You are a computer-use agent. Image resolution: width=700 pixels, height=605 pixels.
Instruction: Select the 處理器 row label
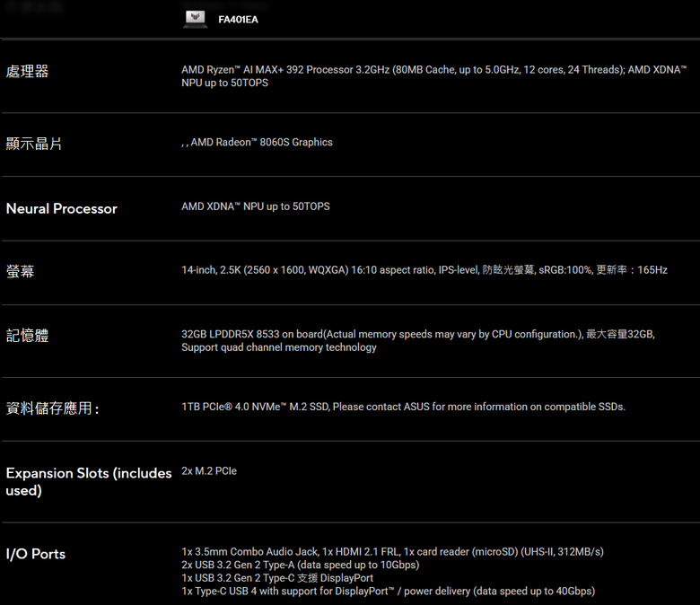pos(27,71)
